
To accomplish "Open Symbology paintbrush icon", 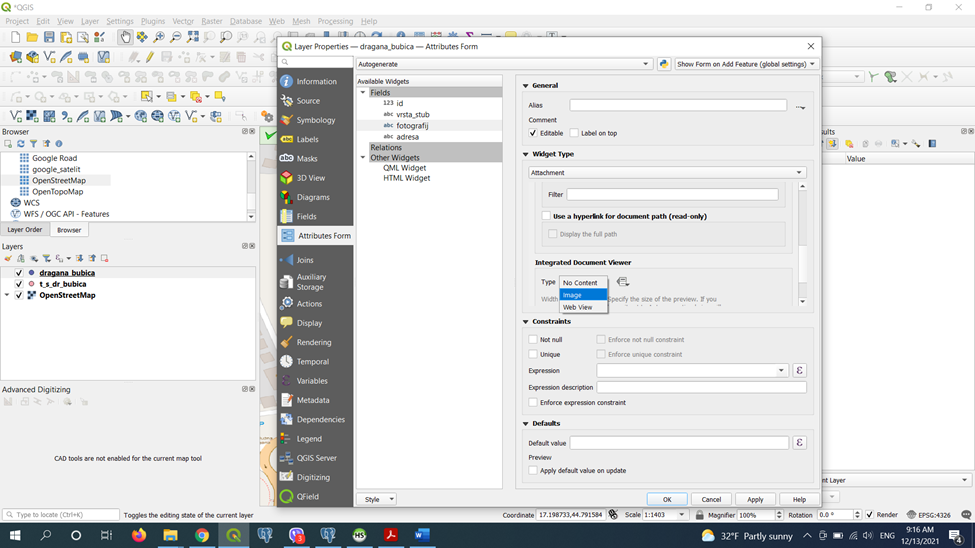I will click(x=286, y=120).
